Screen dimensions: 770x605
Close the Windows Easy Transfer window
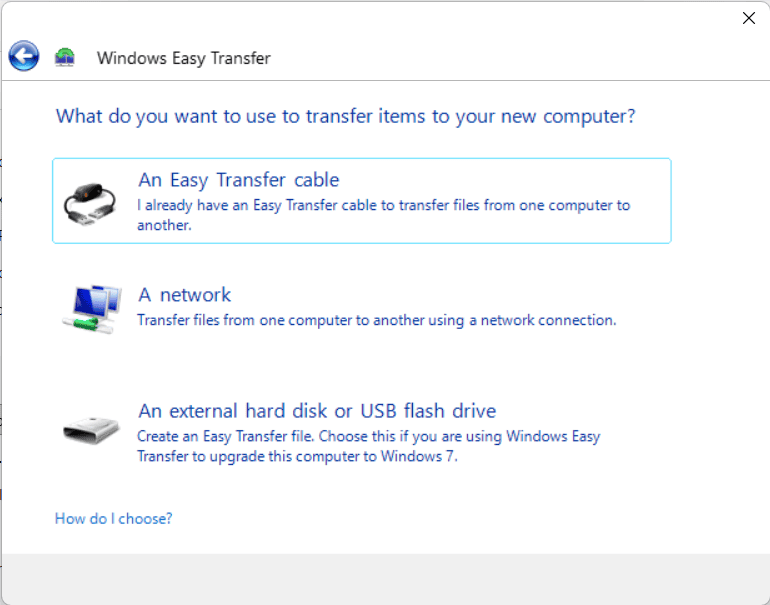(748, 18)
